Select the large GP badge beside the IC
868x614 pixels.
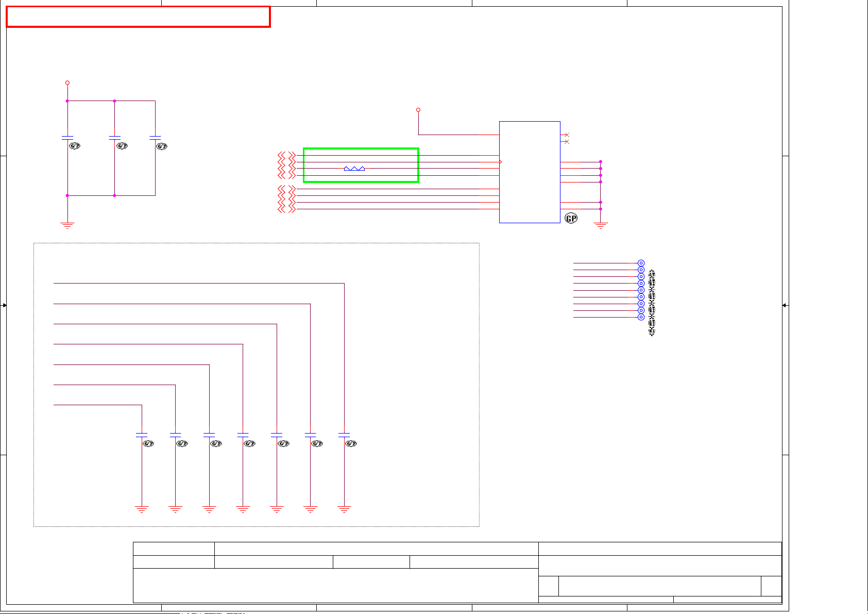[x=571, y=218]
